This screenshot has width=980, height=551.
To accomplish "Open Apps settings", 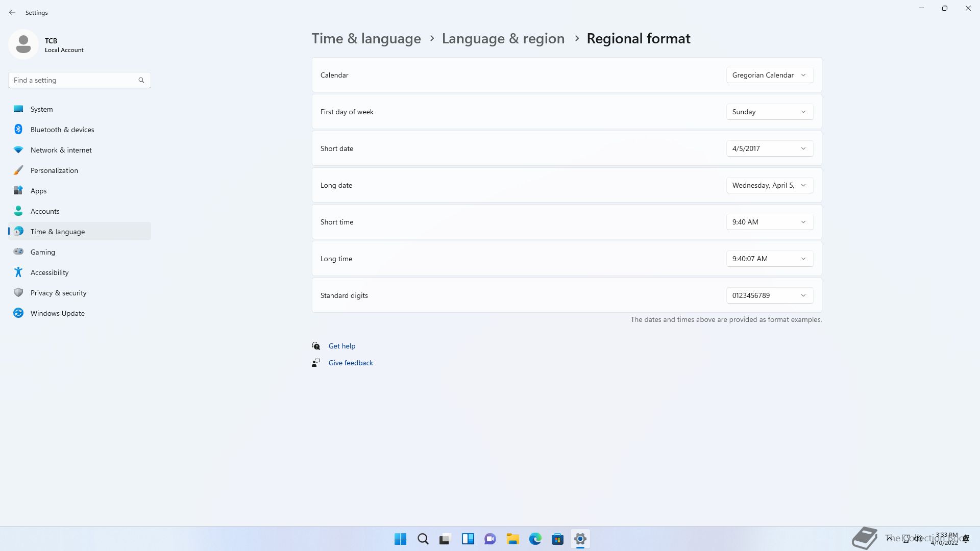I will (80, 191).
